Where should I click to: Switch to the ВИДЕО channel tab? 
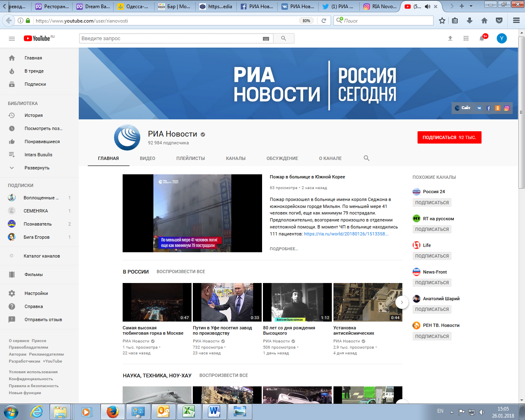pos(148,158)
